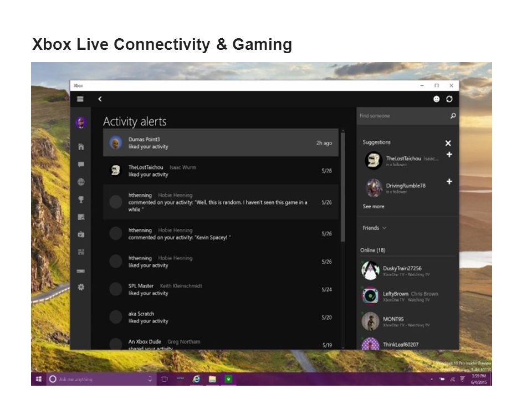Click DrivingRumble78 suggestion avatar
This screenshot has height=399, width=532.
tap(374, 188)
